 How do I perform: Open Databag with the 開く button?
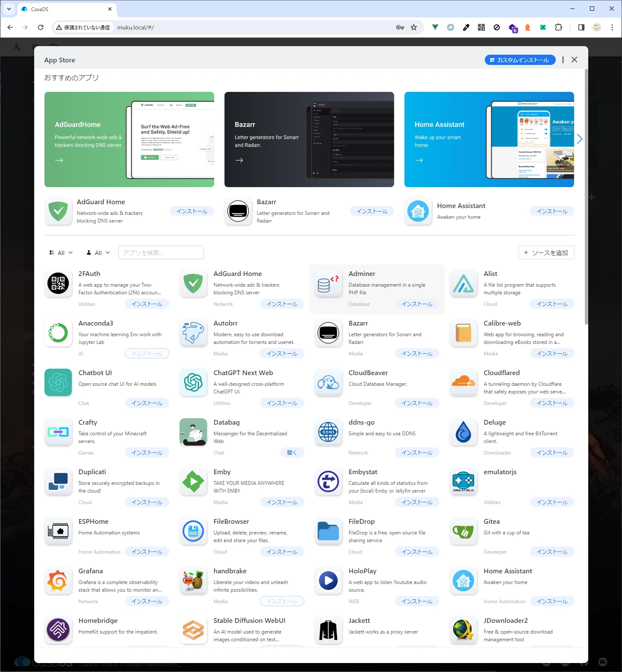coord(292,453)
